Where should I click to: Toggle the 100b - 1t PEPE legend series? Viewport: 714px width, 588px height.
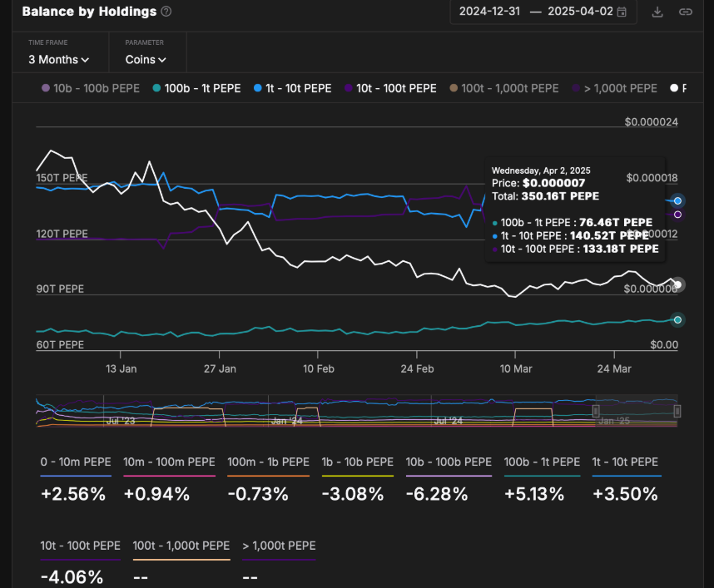pos(196,88)
